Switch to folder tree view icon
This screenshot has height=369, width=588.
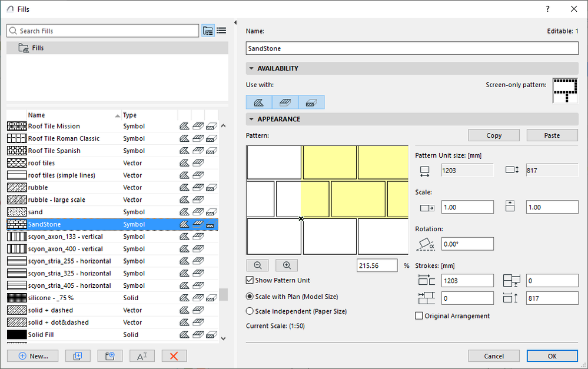tap(208, 31)
